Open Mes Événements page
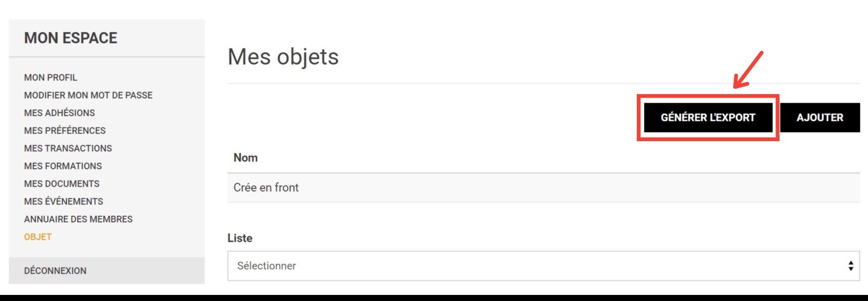The height and width of the screenshot is (301, 868). point(63,201)
